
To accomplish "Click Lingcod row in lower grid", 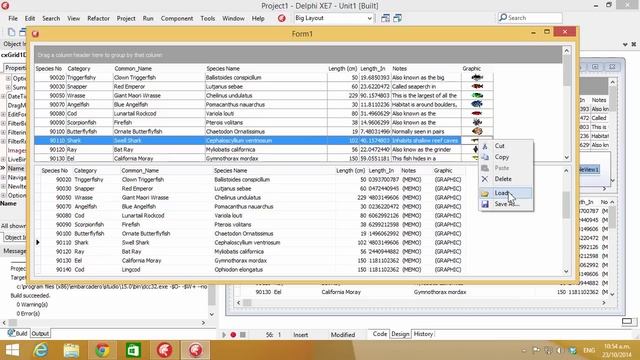I will tap(252, 270).
